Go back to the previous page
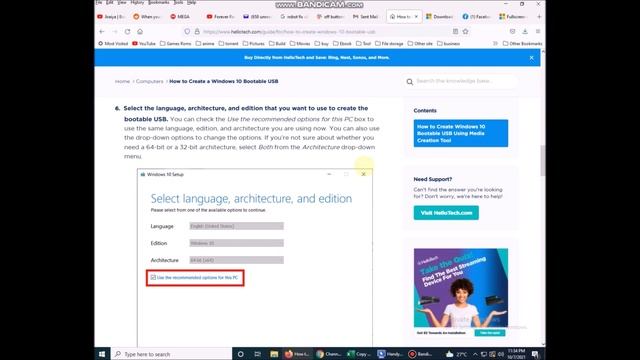The image size is (640, 360). point(102,31)
